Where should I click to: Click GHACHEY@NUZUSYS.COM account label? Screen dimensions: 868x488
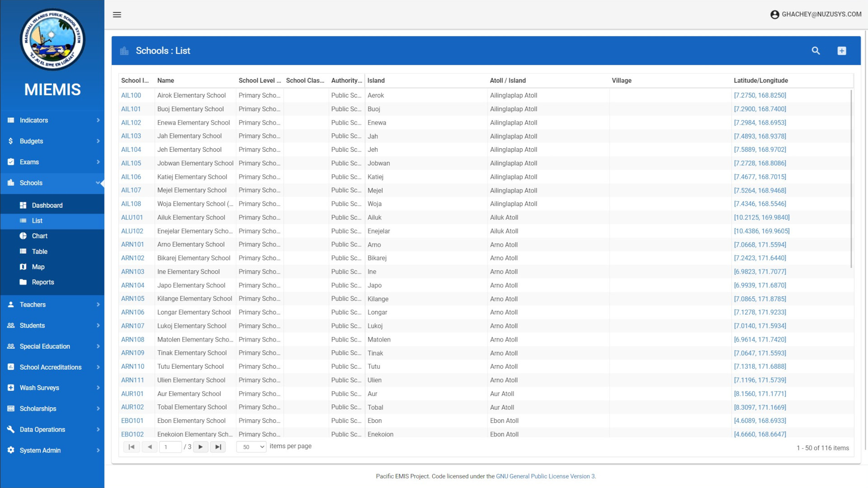(x=821, y=14)
